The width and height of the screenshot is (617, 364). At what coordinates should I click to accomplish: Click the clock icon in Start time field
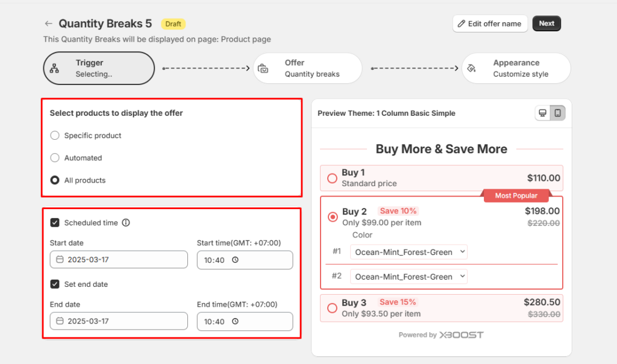coord(235,260)
